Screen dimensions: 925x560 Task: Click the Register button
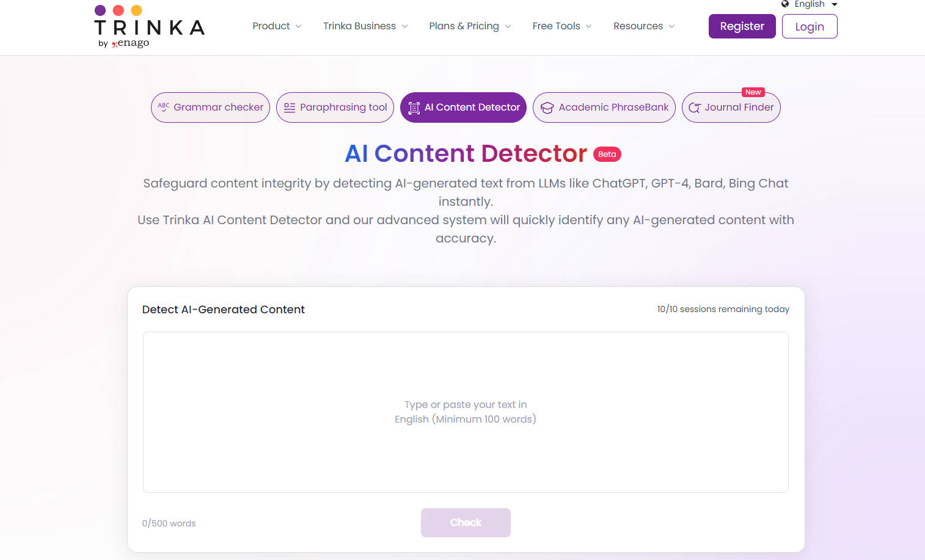pos(742,26)
